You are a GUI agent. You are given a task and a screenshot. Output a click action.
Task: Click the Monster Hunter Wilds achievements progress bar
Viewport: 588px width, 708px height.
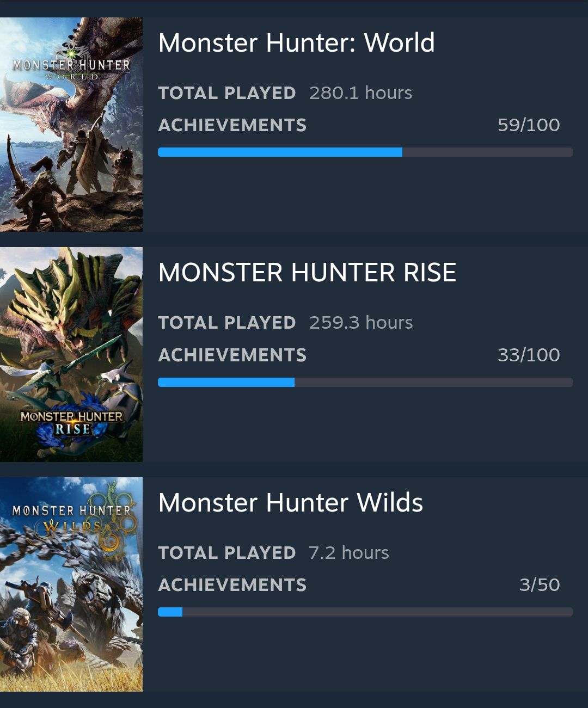365,612
